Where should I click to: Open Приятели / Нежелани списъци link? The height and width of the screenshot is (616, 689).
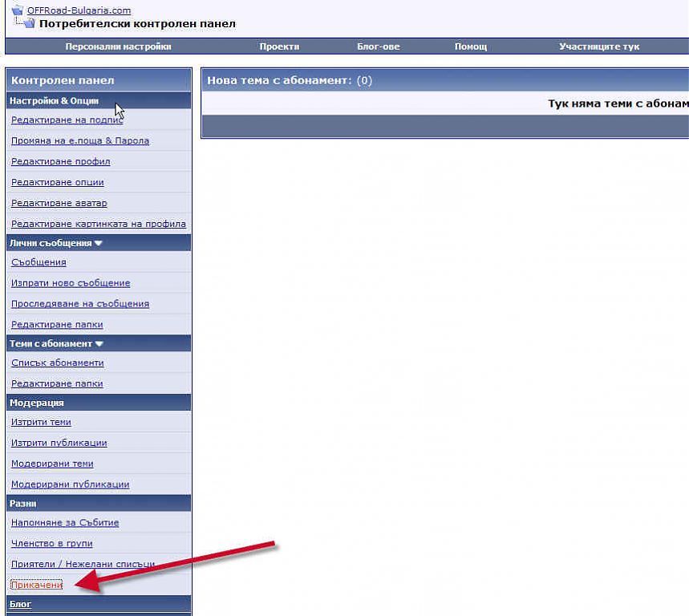(x=83, y=564)
